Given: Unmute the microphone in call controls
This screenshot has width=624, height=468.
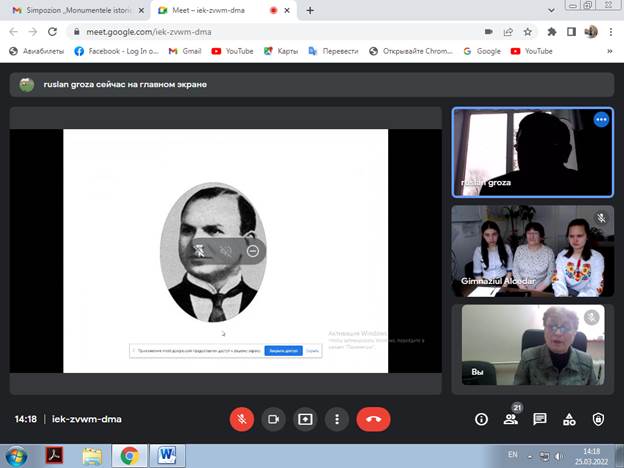Looking at the screenshot, I should [241, 419].
